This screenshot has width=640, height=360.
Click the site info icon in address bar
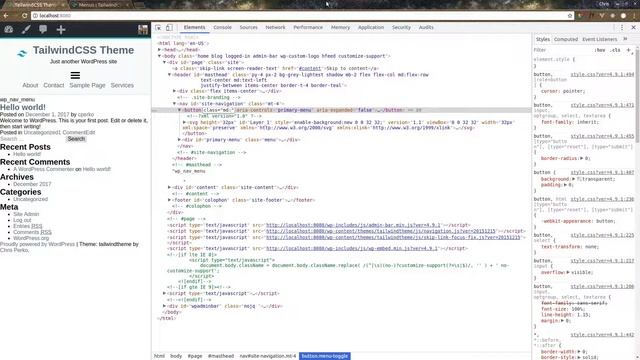pos(35,16)
